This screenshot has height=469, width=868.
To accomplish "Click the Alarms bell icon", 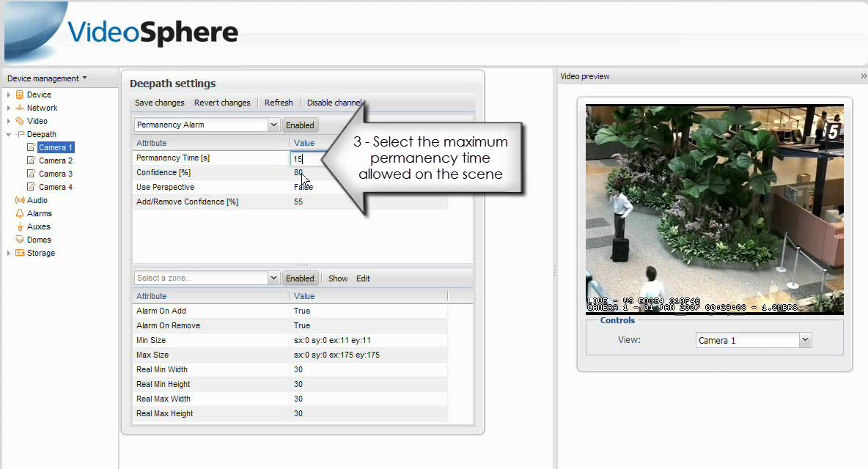I will tap(19, 213).
